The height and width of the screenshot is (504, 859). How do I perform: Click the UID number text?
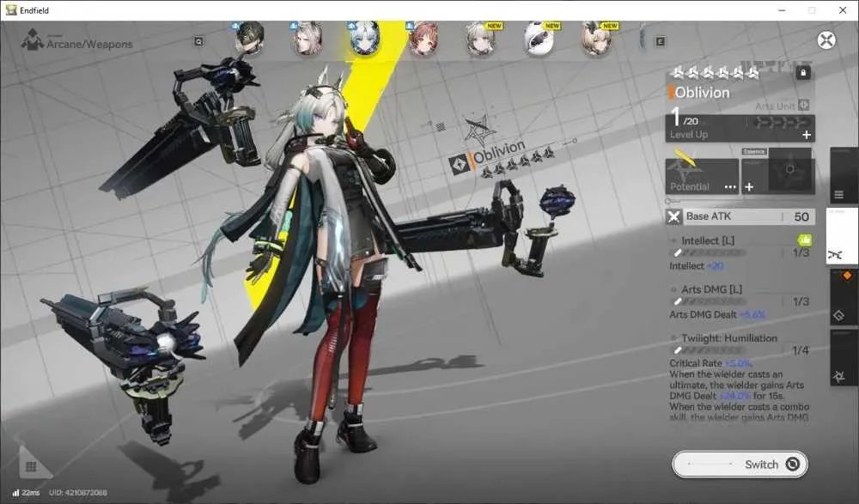tap(78, 493)
